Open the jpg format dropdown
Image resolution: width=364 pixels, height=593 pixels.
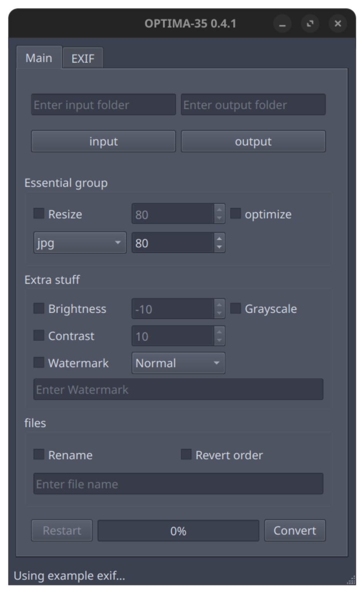pos(80,242)
